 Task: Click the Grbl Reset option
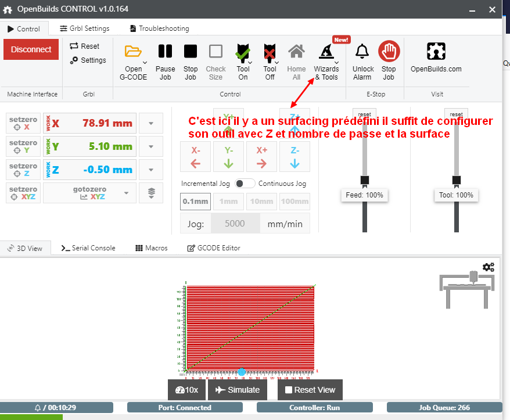click(85, 46)
